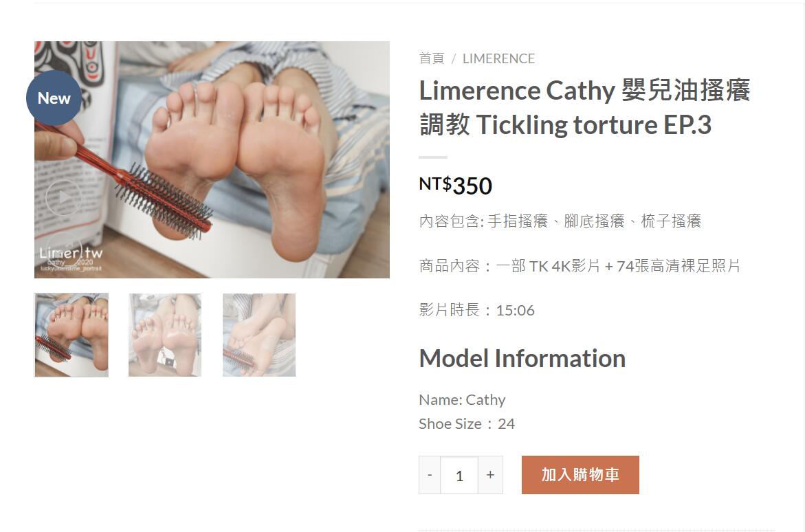Click the blue New badge
The width and height of the screenshot is (805, 532).
[x=54, y=98]
